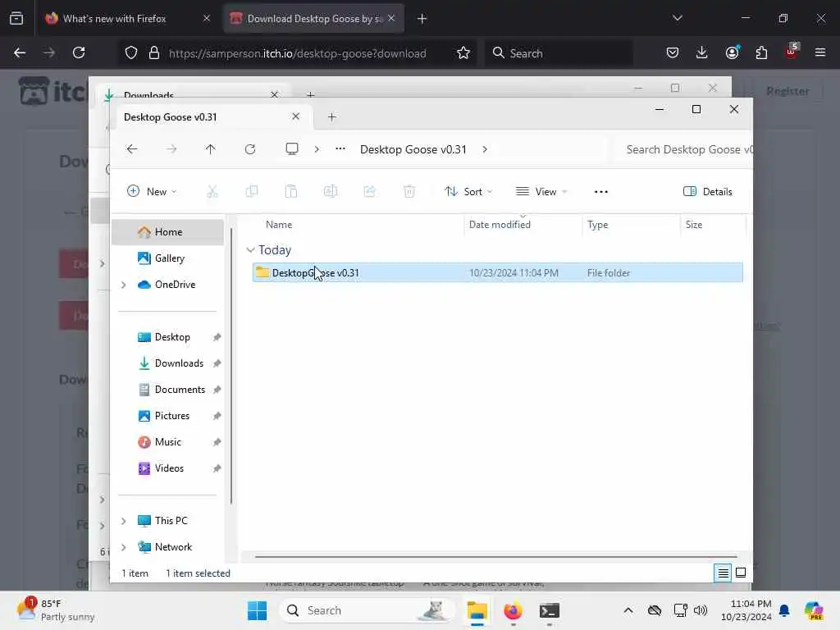
Task: Switch to details list view icon in status bar
Action: [723, 573]
